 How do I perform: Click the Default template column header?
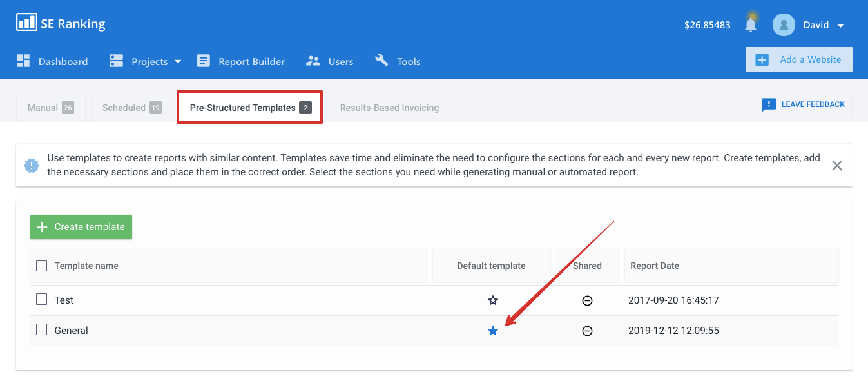click(491, 266)
